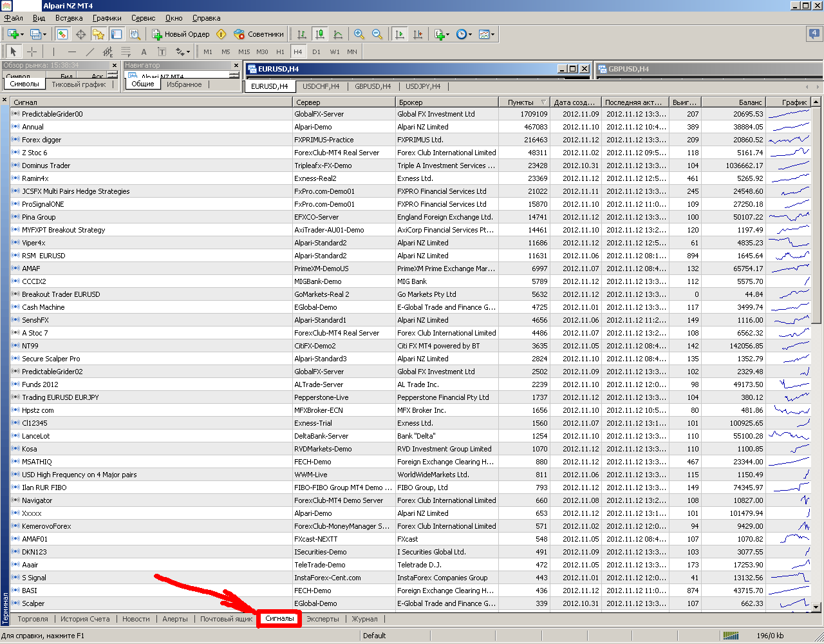Viewport: 824px width, 644px height.
Task: Switch chart to candlestick mode
Action: click(319, 34)
